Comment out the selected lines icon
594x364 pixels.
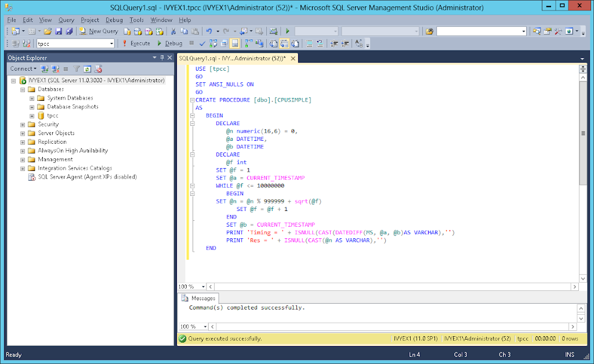pyautogui.click(x=309, y=43)
